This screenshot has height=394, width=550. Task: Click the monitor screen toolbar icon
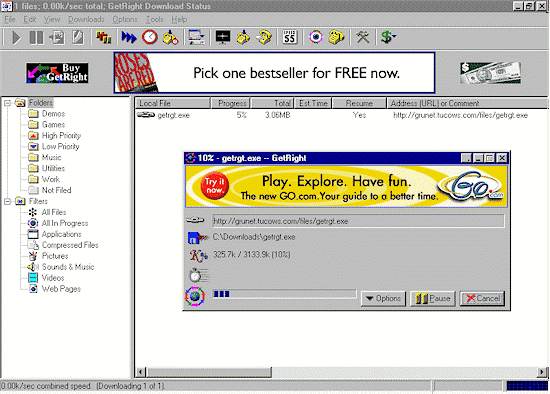223,37
